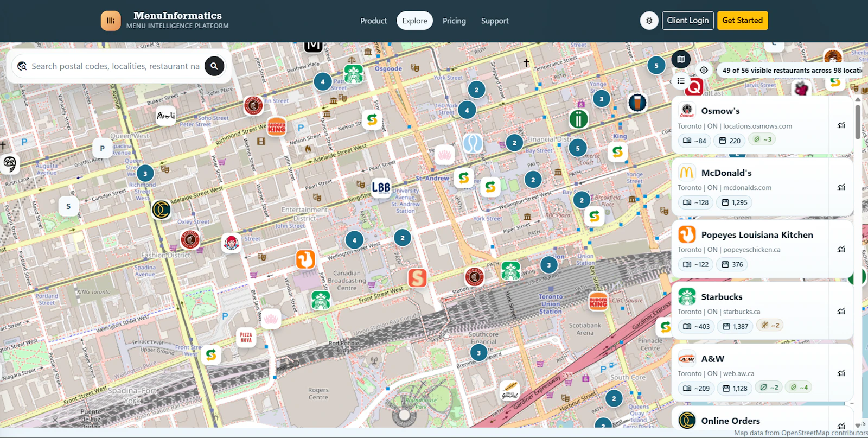Go to the Support page
The height and width of the screenshot is (438, 868).
(495, 21)
